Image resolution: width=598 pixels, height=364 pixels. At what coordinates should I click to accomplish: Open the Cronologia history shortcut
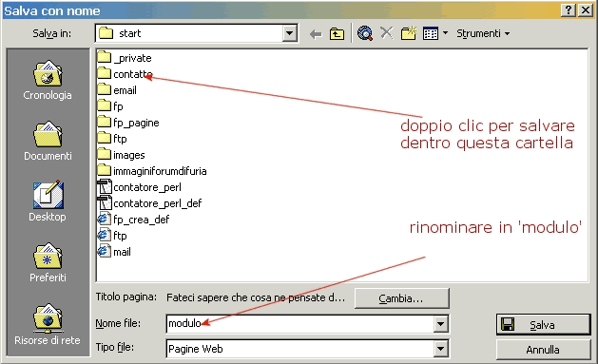[x=48, y=80]
